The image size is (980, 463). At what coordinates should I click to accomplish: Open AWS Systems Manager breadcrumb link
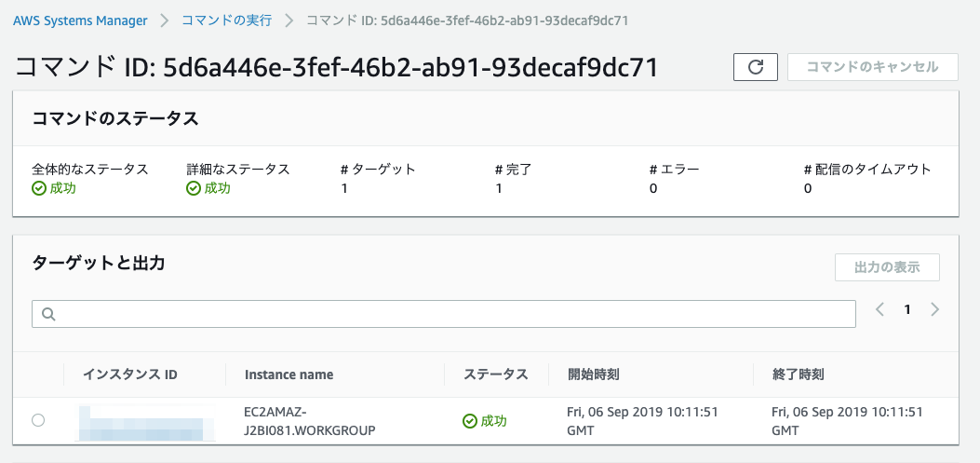coord(80,20)
